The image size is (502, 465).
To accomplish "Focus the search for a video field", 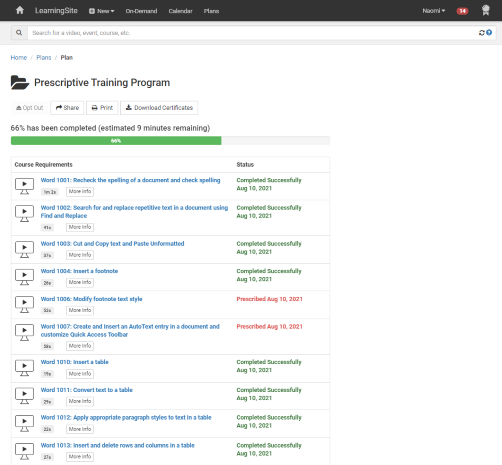I will coord(253,33).
